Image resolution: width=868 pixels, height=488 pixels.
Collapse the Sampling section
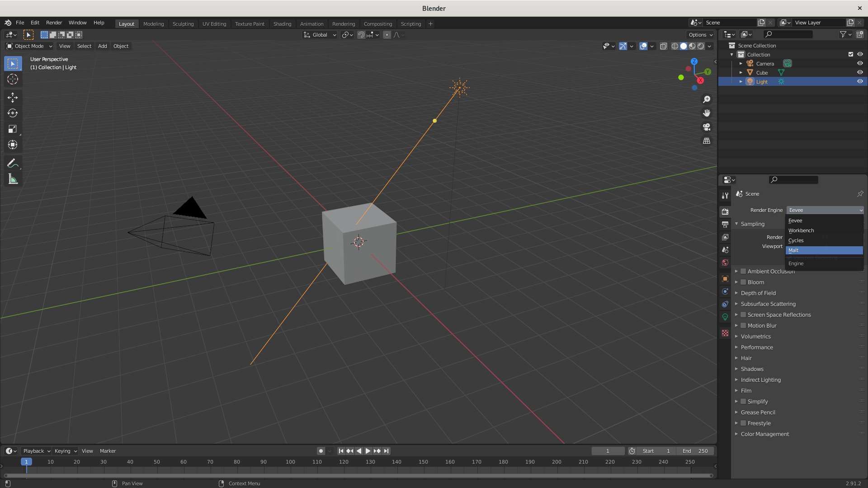coord(736,224)
